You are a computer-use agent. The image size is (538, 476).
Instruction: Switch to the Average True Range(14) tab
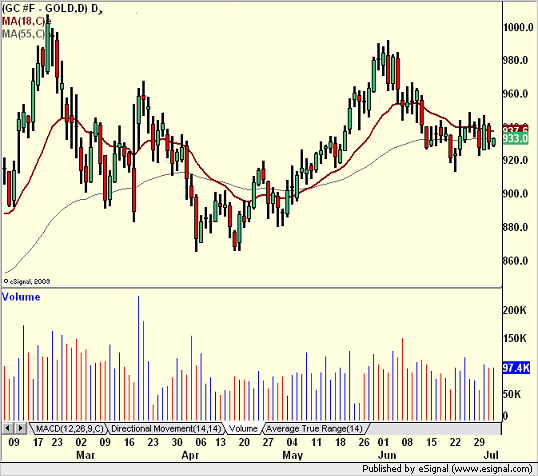tap(314, 429)
